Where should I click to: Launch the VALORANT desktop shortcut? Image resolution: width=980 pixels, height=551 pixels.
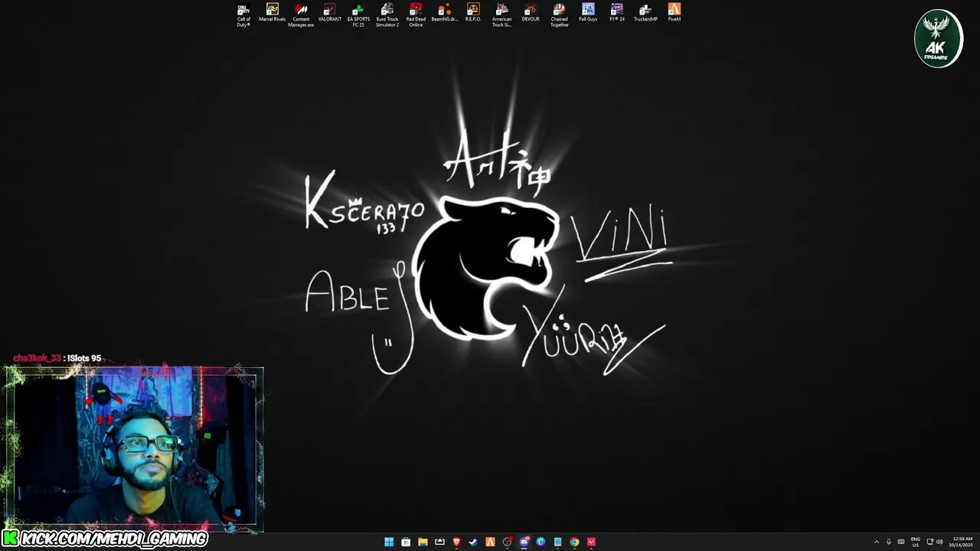[x=329, y=12]
